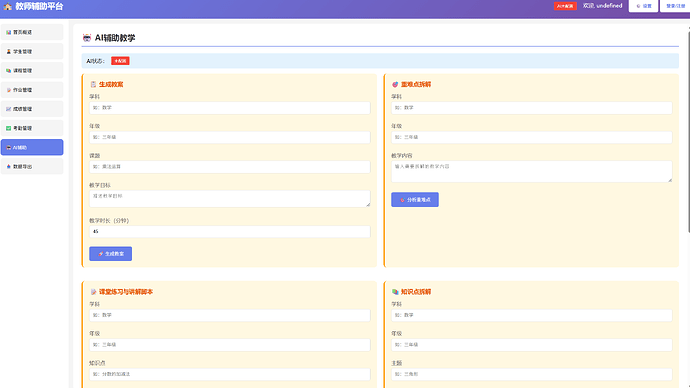
Task: Click the red 未配置 status badge
Action: pyautogui.click(x=120, y=61)
